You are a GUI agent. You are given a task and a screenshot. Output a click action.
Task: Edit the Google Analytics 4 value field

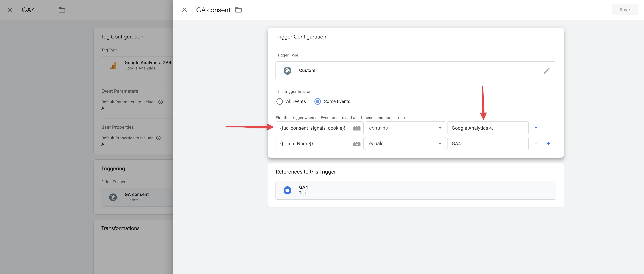point(488,128)
